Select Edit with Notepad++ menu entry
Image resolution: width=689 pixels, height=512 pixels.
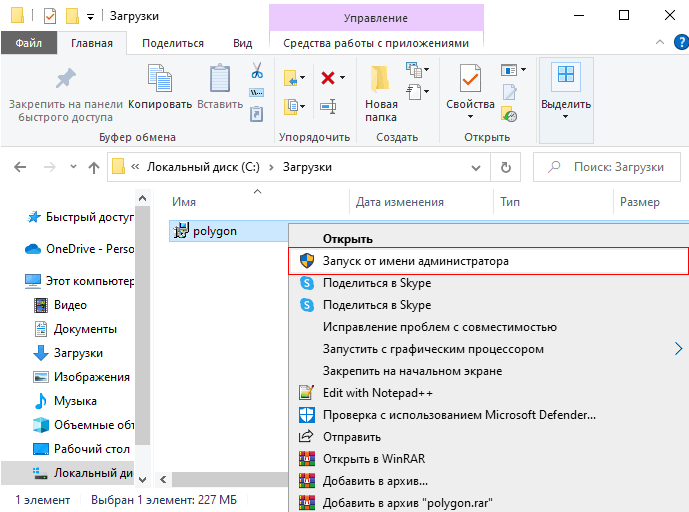[x=378, y=393]
